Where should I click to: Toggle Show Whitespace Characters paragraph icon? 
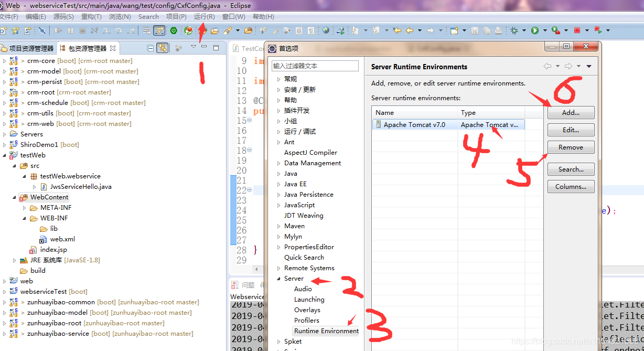point(311,30)
